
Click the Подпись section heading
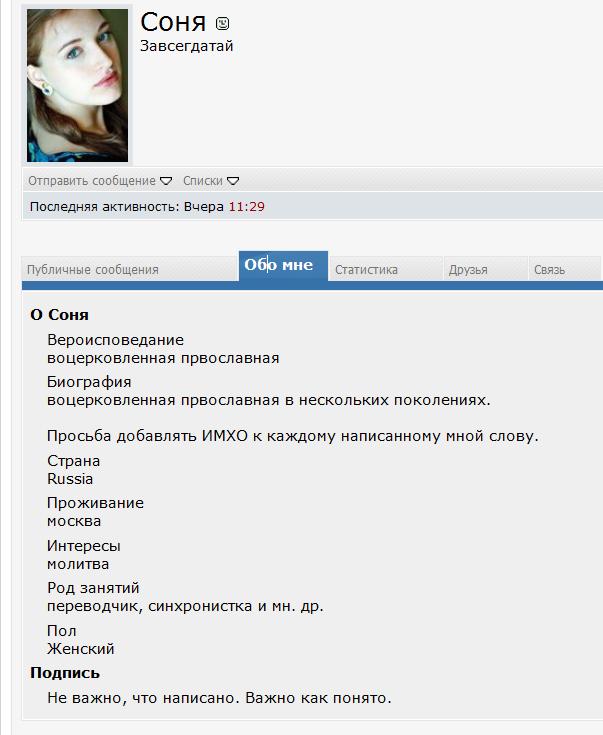click(x=65, y=673)
